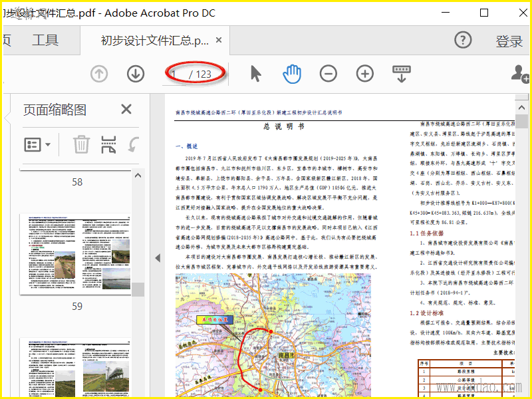Click the 页面缩略图 panel title
532x399 pixels.
pyautogui.click(x=55, y=110)
